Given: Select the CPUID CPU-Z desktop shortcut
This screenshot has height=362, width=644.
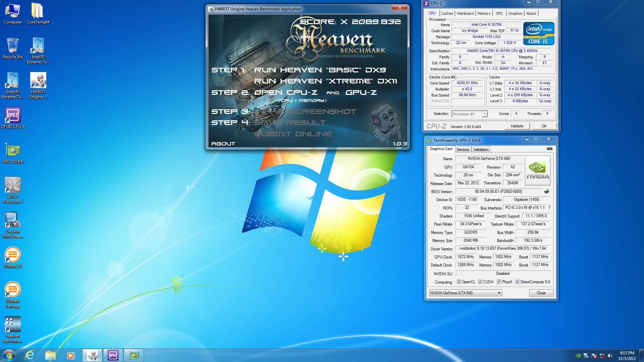Looking at the screenshot, I should tap(13, 118).
